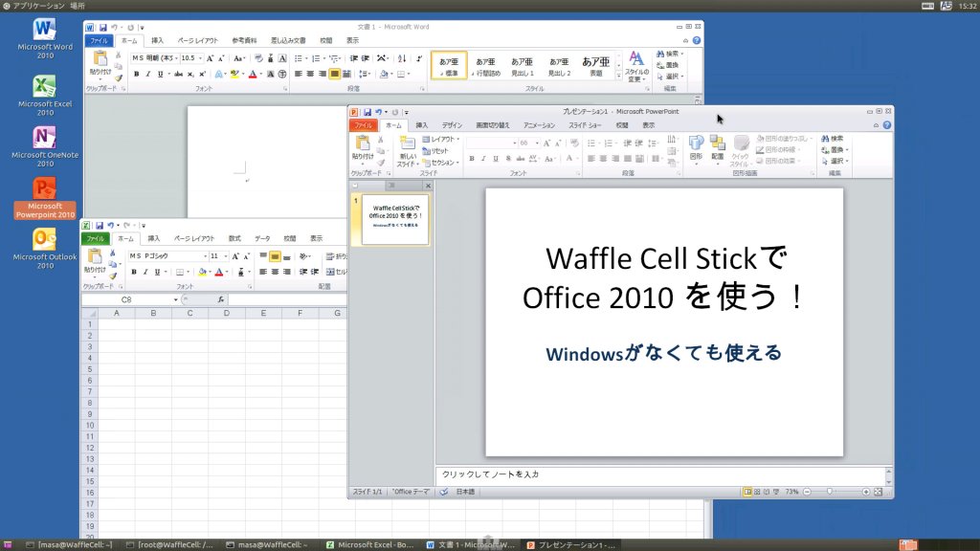980x551 pixels.
Task: Click Save icon in Word quick access toolbar
Action: click(x=103, y=28)
